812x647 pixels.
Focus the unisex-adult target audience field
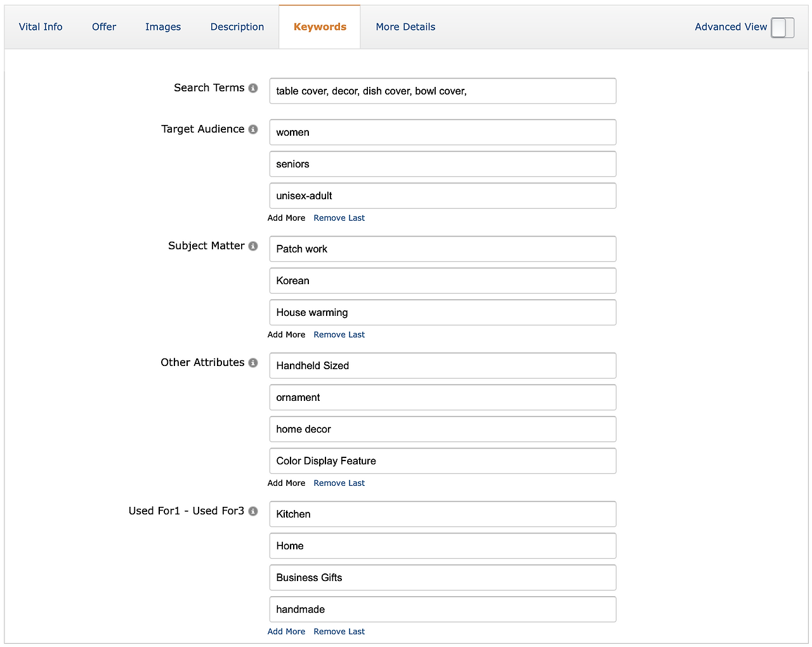[x=442, y=196]
